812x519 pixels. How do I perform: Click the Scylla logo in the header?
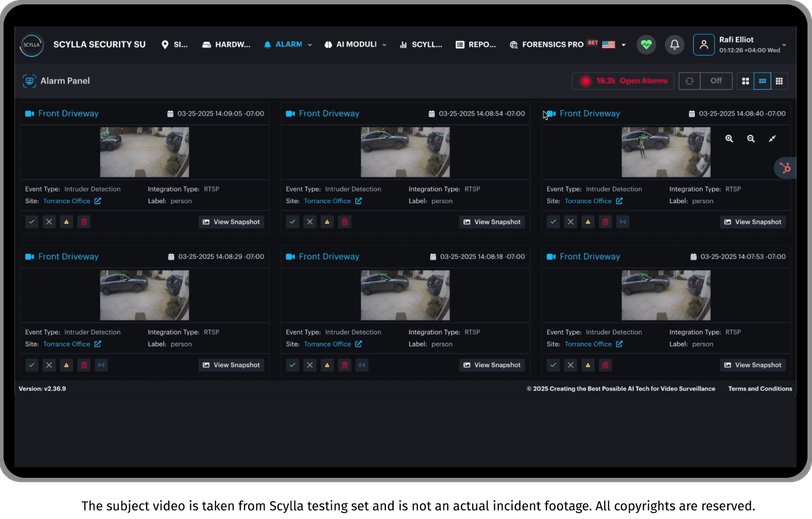(x=32, y=45)
